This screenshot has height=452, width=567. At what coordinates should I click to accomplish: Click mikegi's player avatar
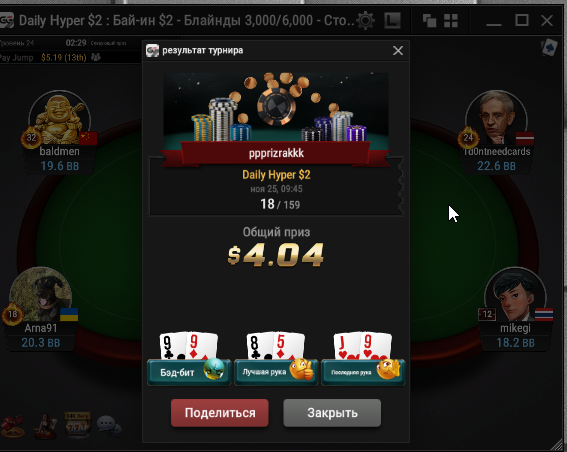pyautogui.click(x=515, y=295)
